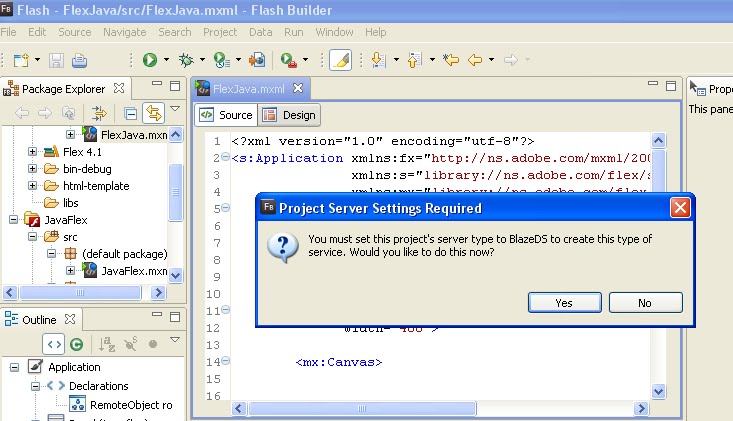
Task: Click the Back navigation yellow arrow
Action: tap(475, 60)
